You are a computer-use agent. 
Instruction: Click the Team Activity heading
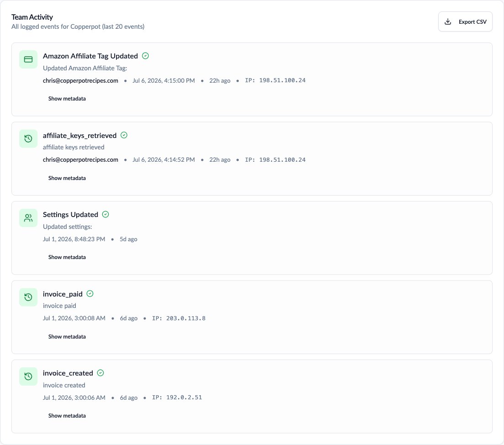pos(32,17)
